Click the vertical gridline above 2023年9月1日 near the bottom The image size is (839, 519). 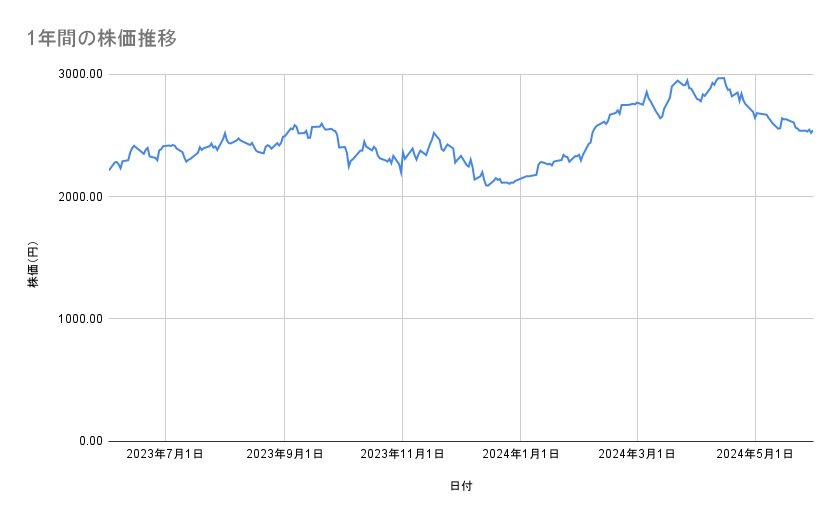[284, 400]
